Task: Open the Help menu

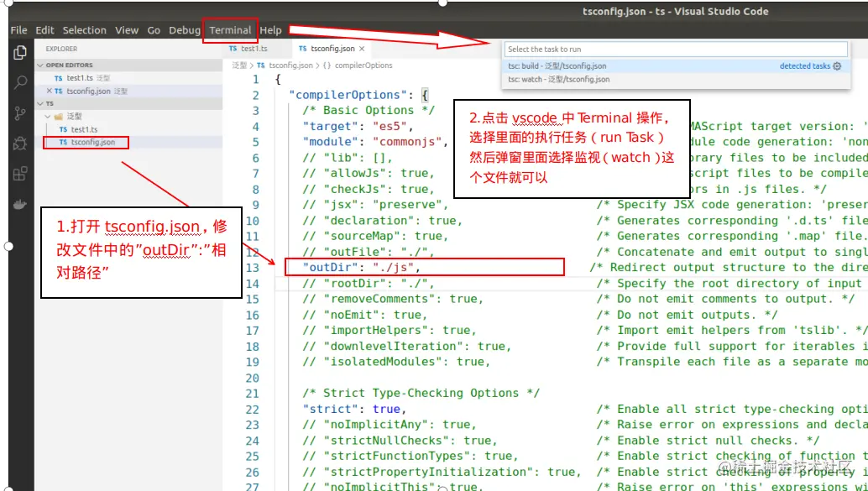Action: (x=270, y=30)
